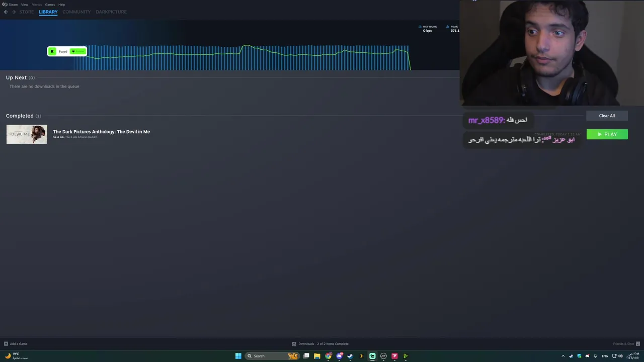Open the red taskbar app icon
This screenshot has width=644, height=362.
coord(394,356)
